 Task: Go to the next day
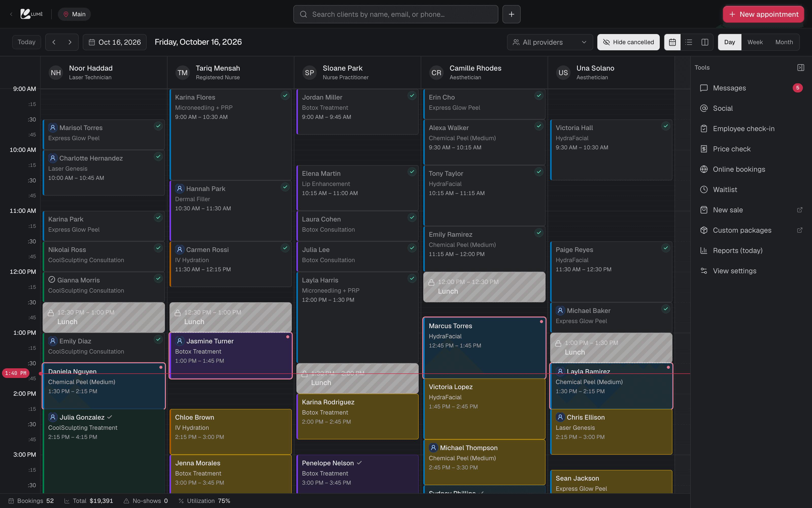(x=70, y=42)
